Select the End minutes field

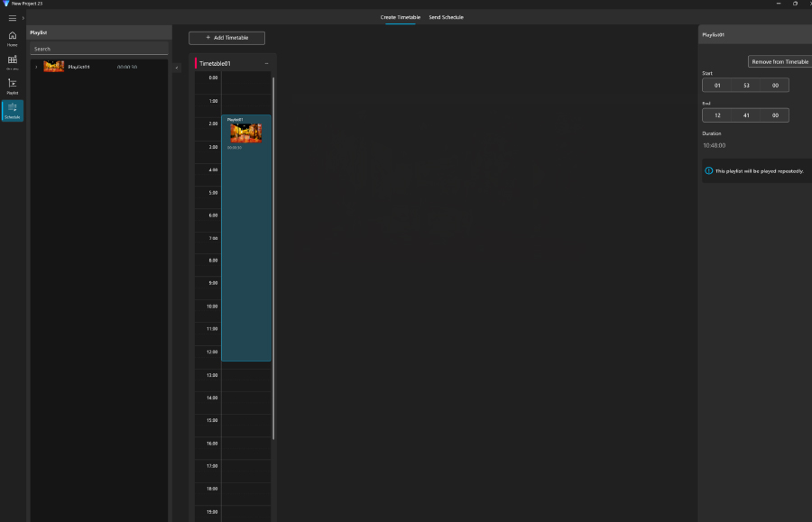pos(746,115)
